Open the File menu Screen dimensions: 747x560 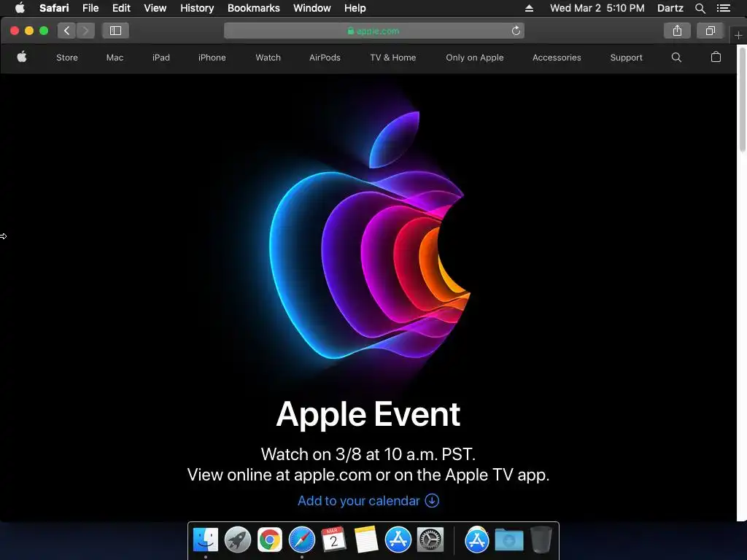pyautogui.click(x=90, y=8)
